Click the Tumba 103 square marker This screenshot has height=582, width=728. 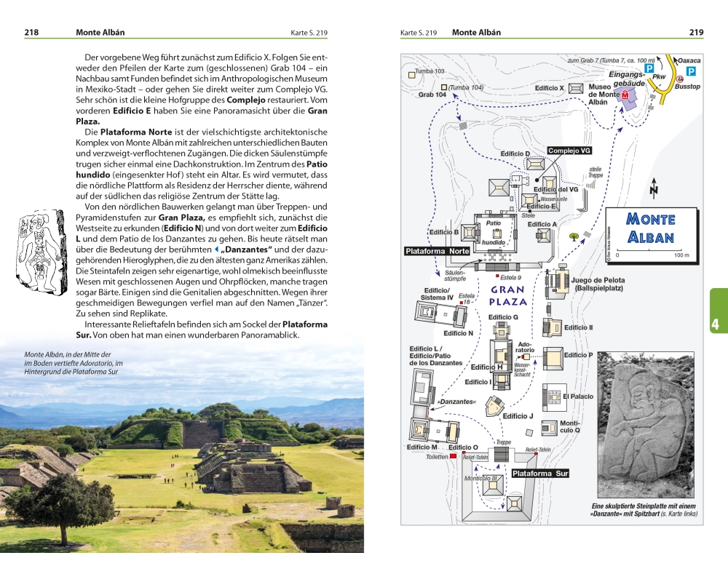411,72
